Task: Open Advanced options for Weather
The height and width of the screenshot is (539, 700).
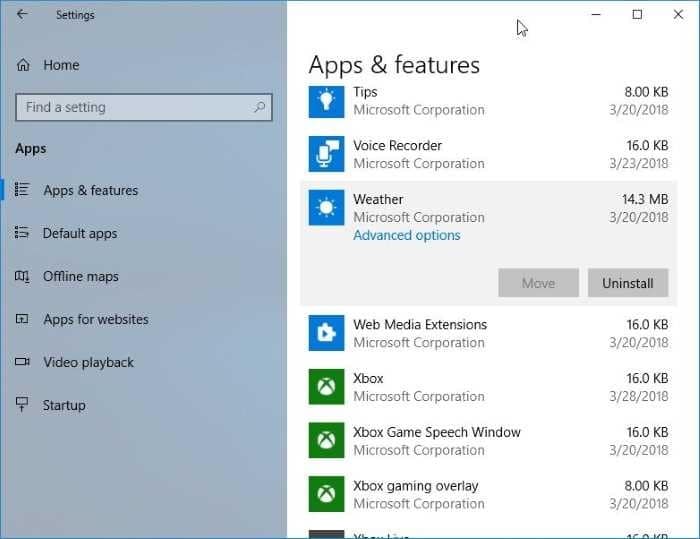Action: (x=406, y=235)
